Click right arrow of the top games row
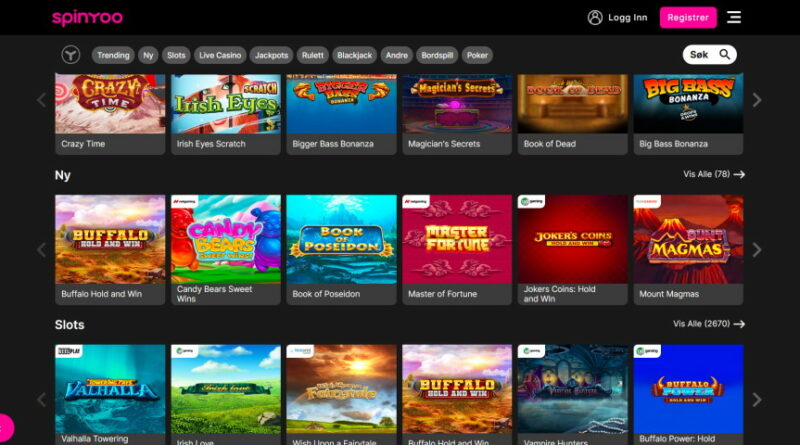Screen dimensions: 800x445 pyautogui.click(x=757, y=100)
